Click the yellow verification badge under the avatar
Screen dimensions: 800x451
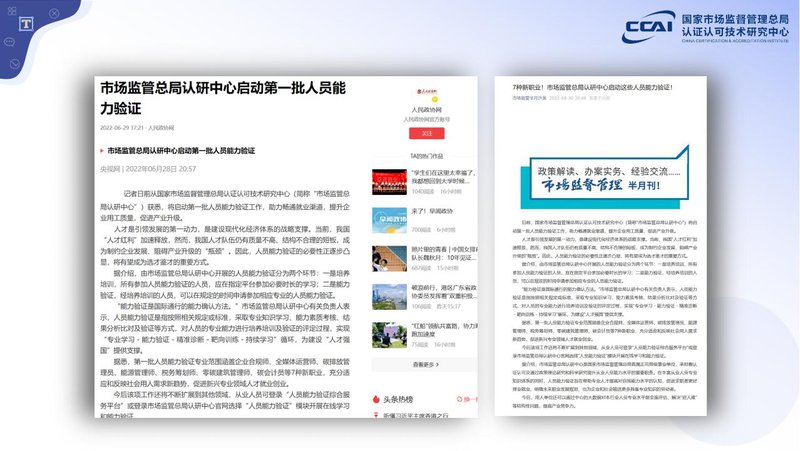tap(434, 99)
